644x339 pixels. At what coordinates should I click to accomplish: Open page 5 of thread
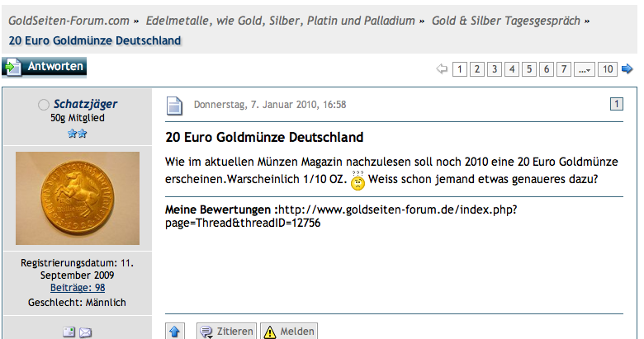[529, 69]
